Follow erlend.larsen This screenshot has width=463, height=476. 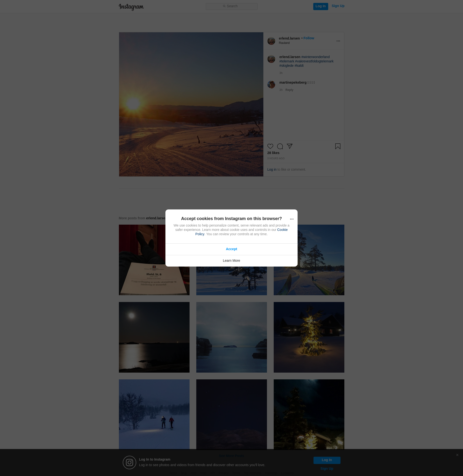pos(309,38)
